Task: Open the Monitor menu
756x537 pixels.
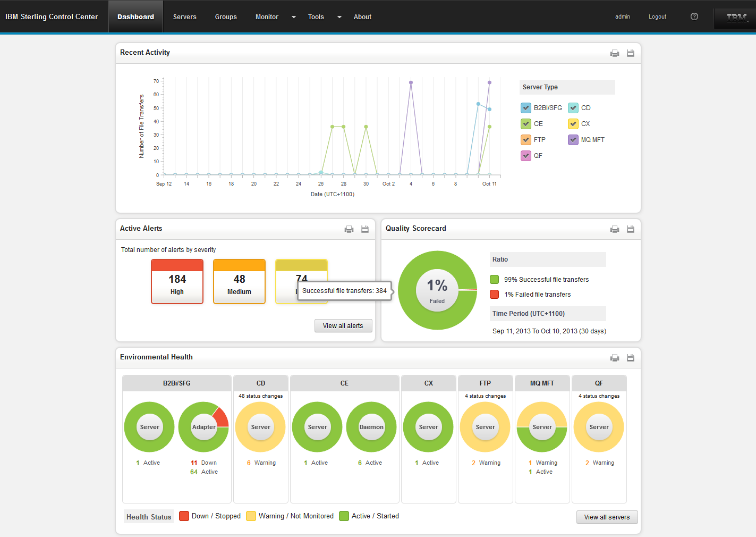Action: [267, 17]
